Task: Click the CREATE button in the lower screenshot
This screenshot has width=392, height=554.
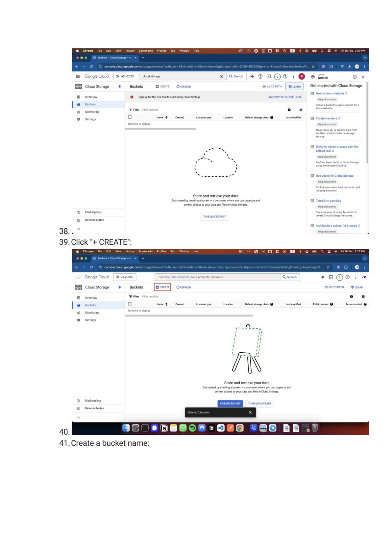Action: (x=162, y=287)
